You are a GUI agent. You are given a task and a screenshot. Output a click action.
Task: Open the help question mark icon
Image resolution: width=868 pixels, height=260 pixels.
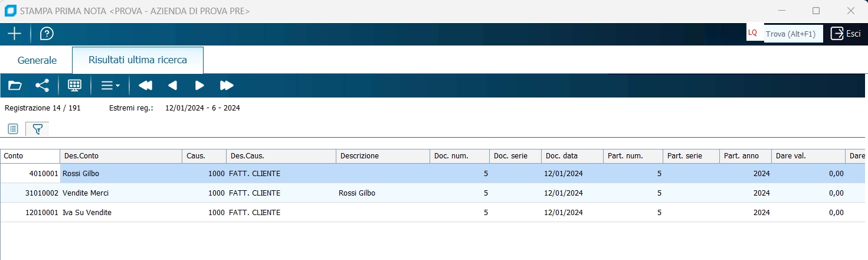click(x=47, y=34)
